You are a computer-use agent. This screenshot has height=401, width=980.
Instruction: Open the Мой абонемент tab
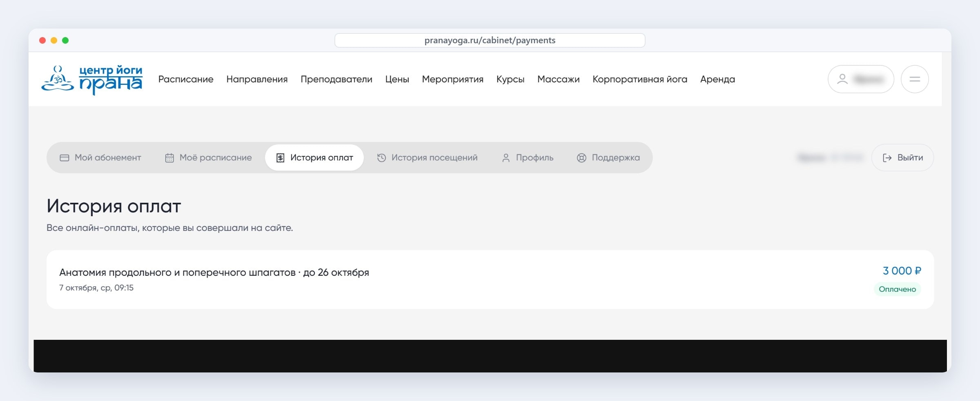[x=100, y=158]
